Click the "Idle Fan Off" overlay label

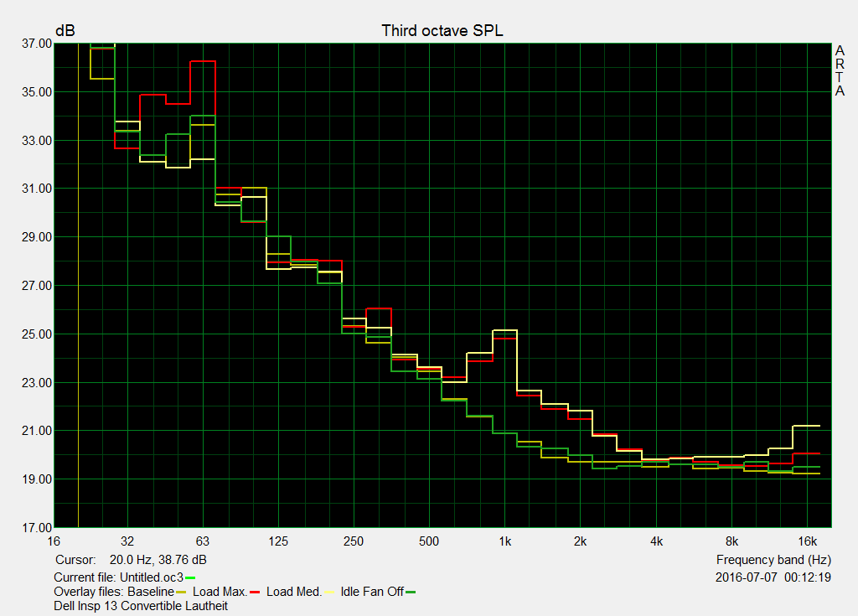[372, 592]
